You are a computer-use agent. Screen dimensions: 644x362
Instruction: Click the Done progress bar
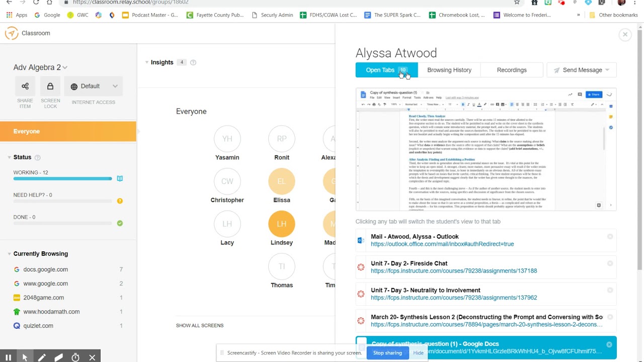pos(62,223)
